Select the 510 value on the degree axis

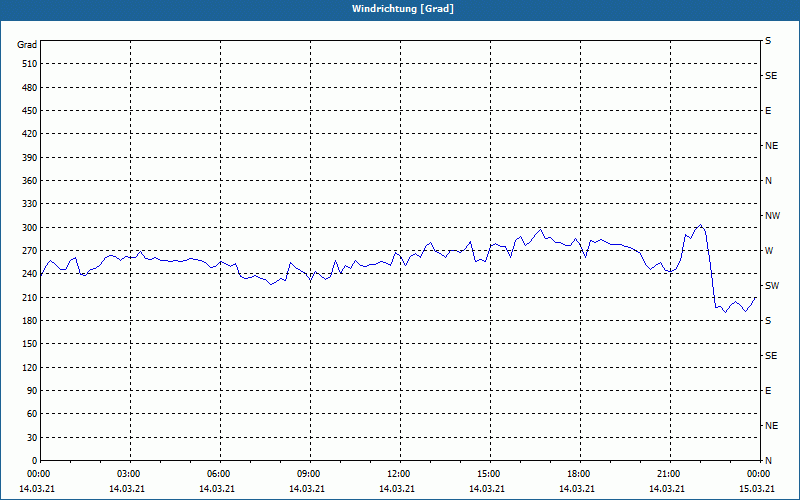tap(30, 64)
